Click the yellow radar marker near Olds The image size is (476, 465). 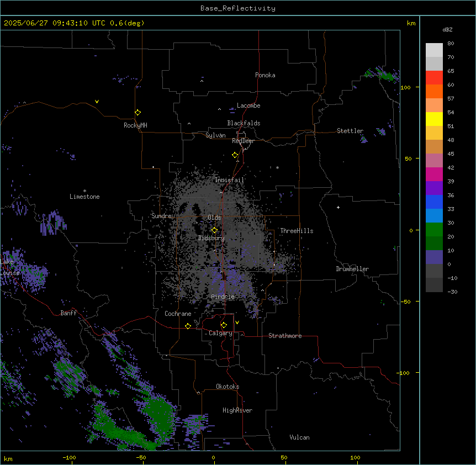tap(214, 230)
